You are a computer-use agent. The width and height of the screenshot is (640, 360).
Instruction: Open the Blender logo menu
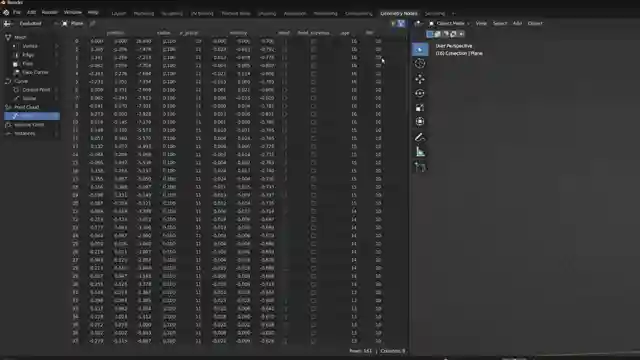point(6,13)
